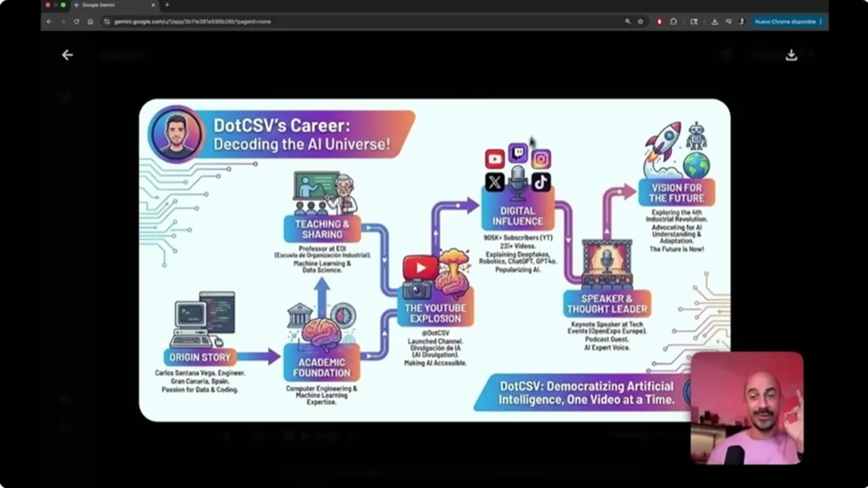Open the Chrome extensions puzzle icon

pos(673,22)
